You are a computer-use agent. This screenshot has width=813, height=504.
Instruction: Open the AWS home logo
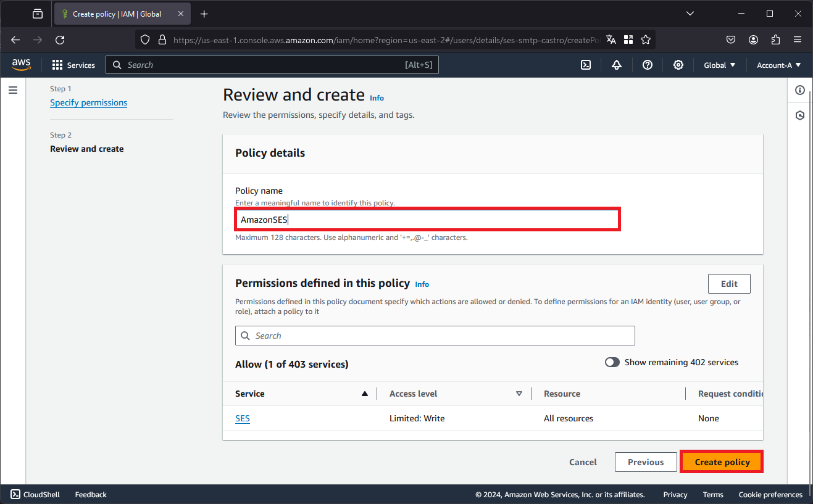coord(21,65)
